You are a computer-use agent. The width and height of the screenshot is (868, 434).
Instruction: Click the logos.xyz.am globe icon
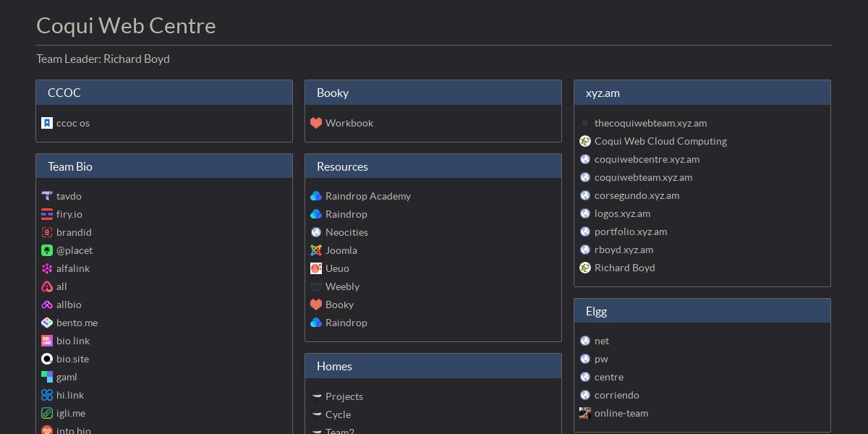(585, 213)
